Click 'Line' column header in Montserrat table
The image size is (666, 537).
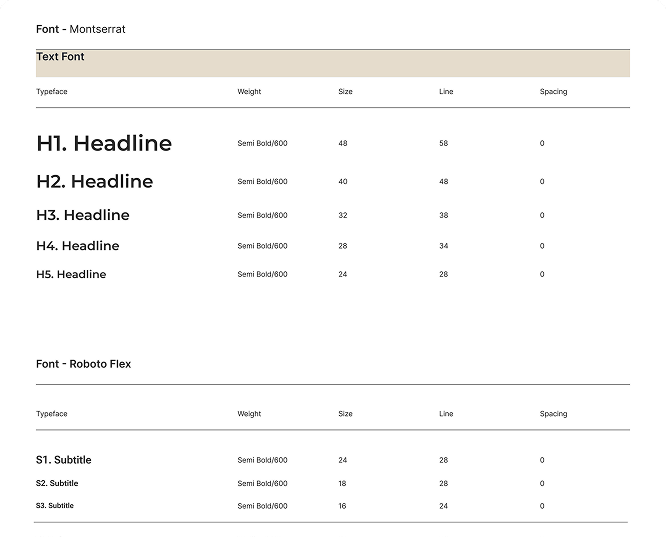tap(446, 91)
